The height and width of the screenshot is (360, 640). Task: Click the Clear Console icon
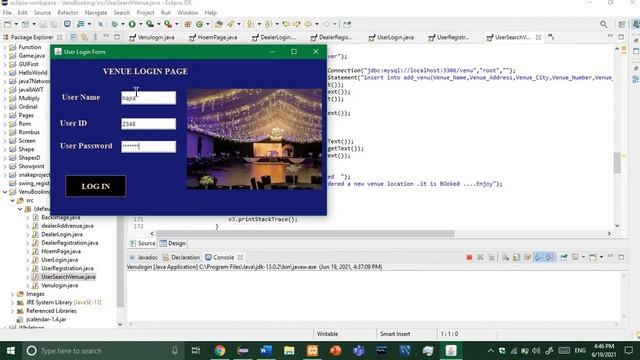pos(505,257)
